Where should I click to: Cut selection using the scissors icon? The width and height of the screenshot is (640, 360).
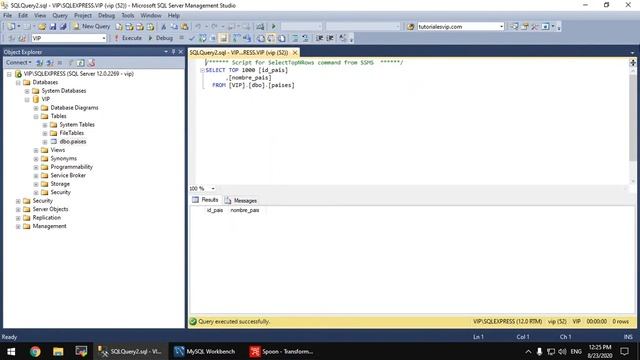pyautogui.click(x=163, y=27)
